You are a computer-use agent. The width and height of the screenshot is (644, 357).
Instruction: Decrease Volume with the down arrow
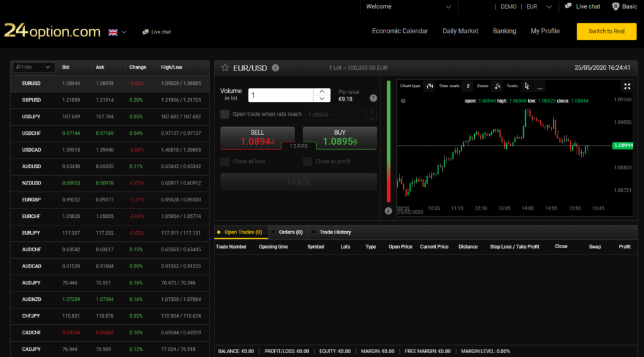tap(322, 99)
